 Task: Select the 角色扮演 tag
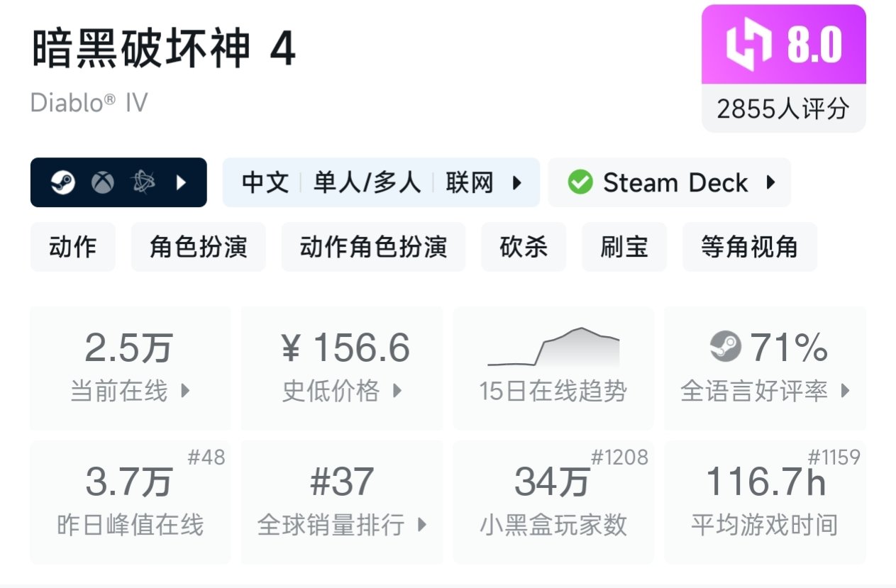point(198,247)
